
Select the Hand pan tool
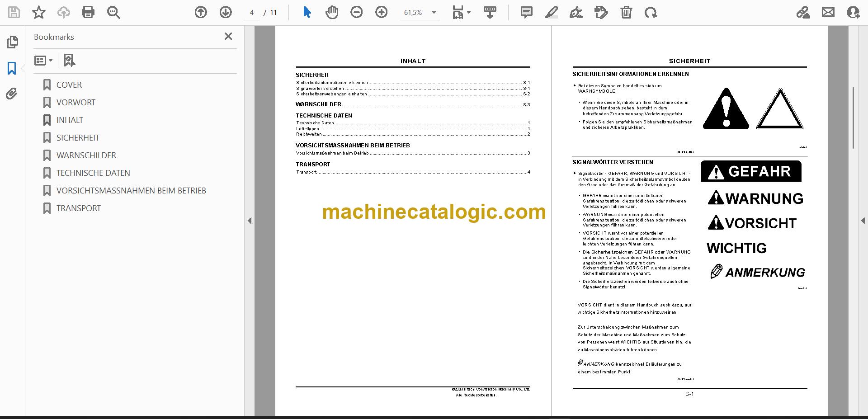click(x=332, y=13)
